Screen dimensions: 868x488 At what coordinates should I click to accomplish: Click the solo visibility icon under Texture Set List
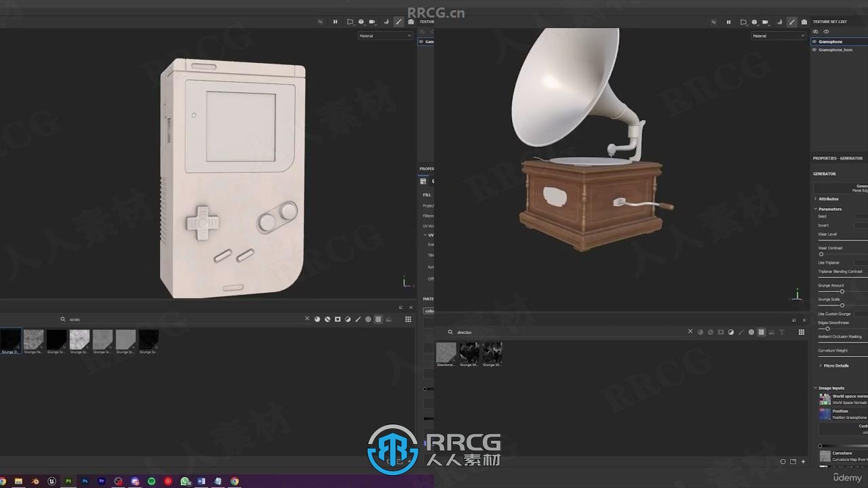(815, 31)
